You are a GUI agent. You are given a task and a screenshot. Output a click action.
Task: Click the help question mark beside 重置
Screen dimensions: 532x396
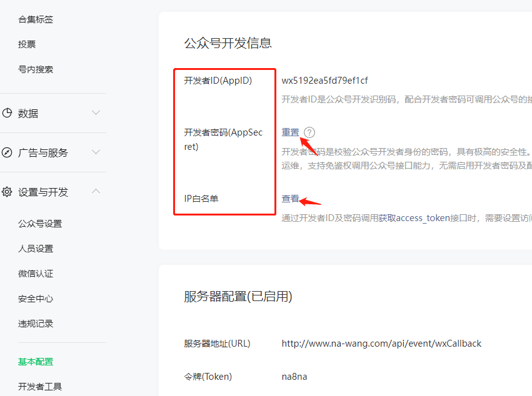click(x=309, y=132)
